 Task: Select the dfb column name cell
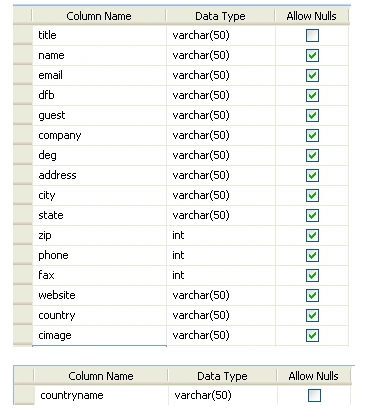pyautogui.click(x=99, y=95)
